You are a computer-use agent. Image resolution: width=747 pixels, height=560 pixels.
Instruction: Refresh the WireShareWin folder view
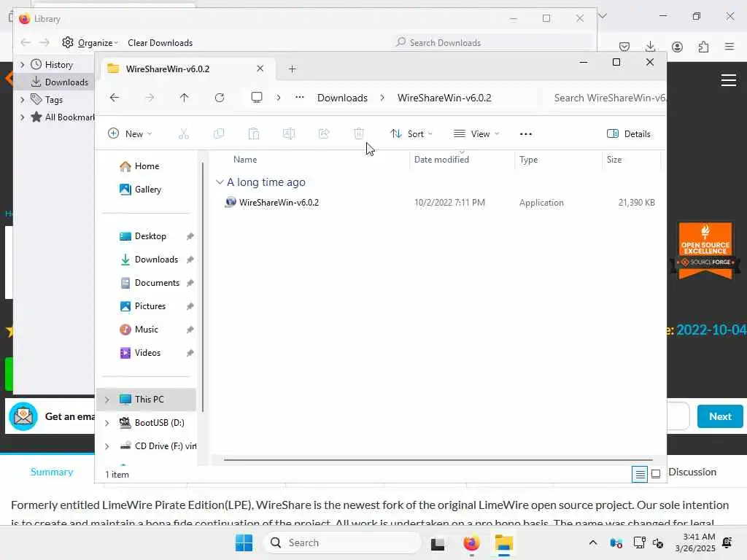(x=220, y=98)
